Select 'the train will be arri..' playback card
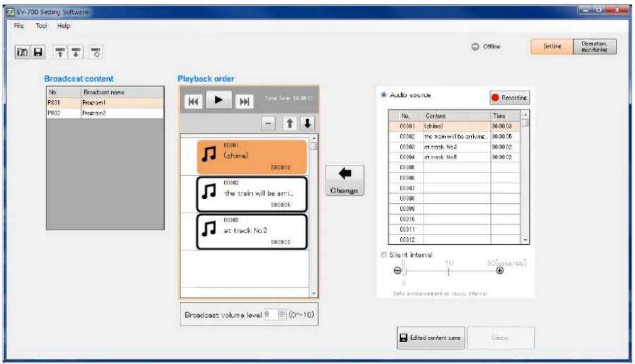 252,194
